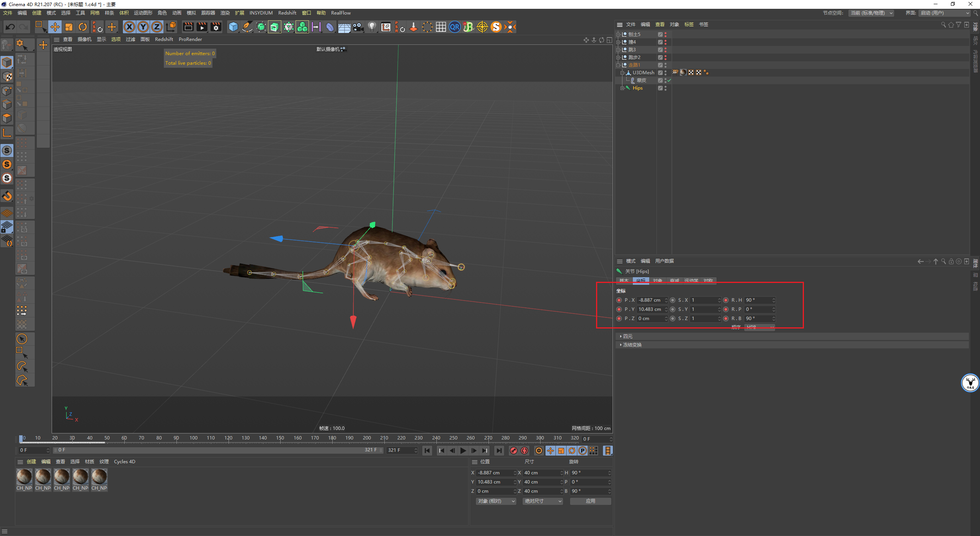Open the Light object icon

coord(372,27)
